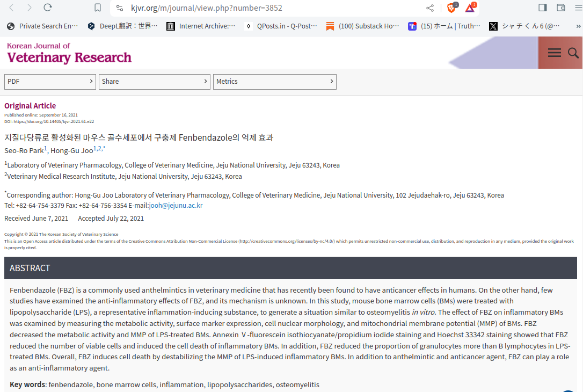Open Brave Rewards triangle icon
The height and width of the screenshot is (392, 583).
click(471, 7)
